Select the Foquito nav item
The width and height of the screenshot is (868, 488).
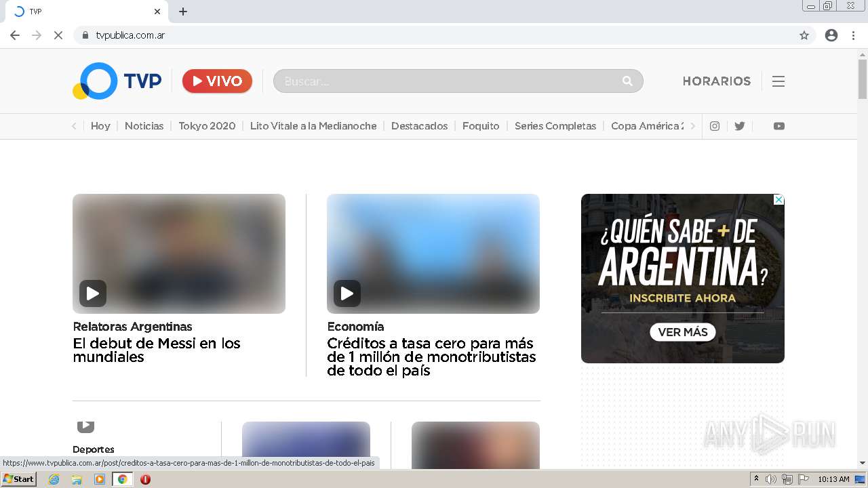tap(481, 126)
